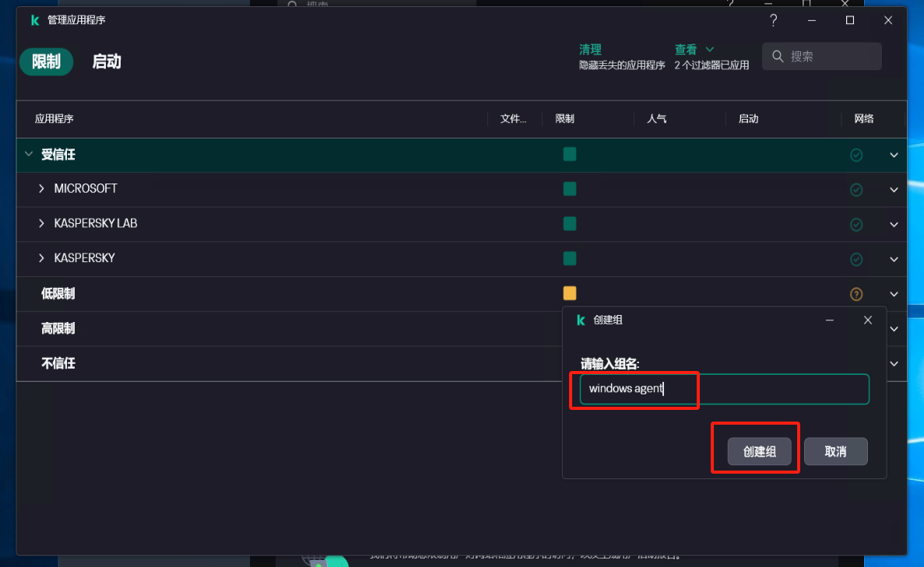Image resolution: width=924 pixels, height=567 pixels.
Task: Click the 搜索 search field
Action: tap(822, 56)
